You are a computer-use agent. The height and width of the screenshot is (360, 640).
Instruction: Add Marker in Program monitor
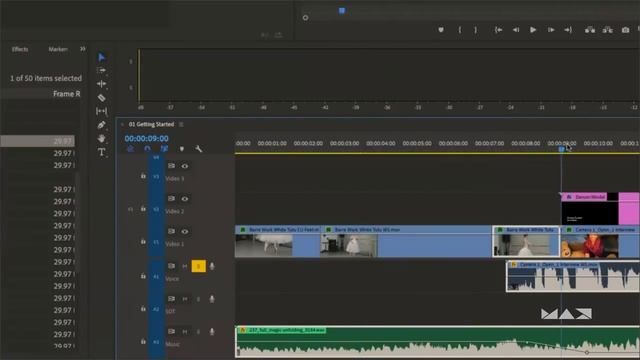click(x=441, y=30)
